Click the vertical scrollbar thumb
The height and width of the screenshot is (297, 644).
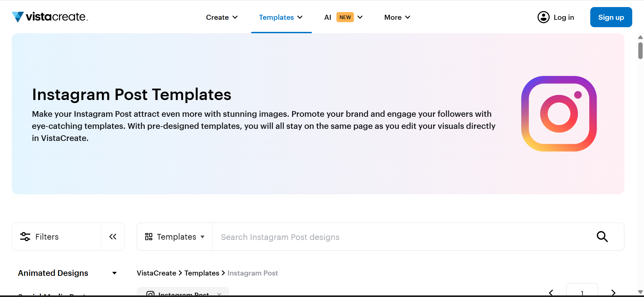[640, 51]
